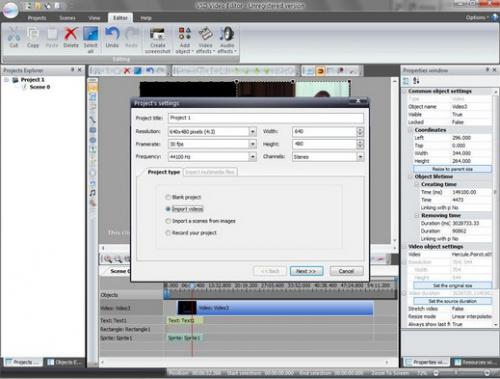Click the Cancel button in dialog
This screenshot has height=379, width=500.
[x=346, y=271]
